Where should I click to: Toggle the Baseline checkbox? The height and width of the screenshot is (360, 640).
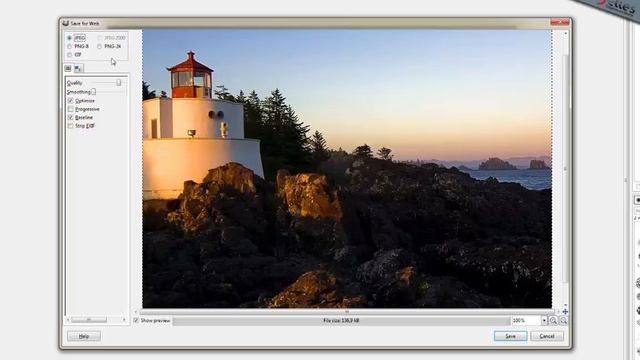tap(71, 117)
